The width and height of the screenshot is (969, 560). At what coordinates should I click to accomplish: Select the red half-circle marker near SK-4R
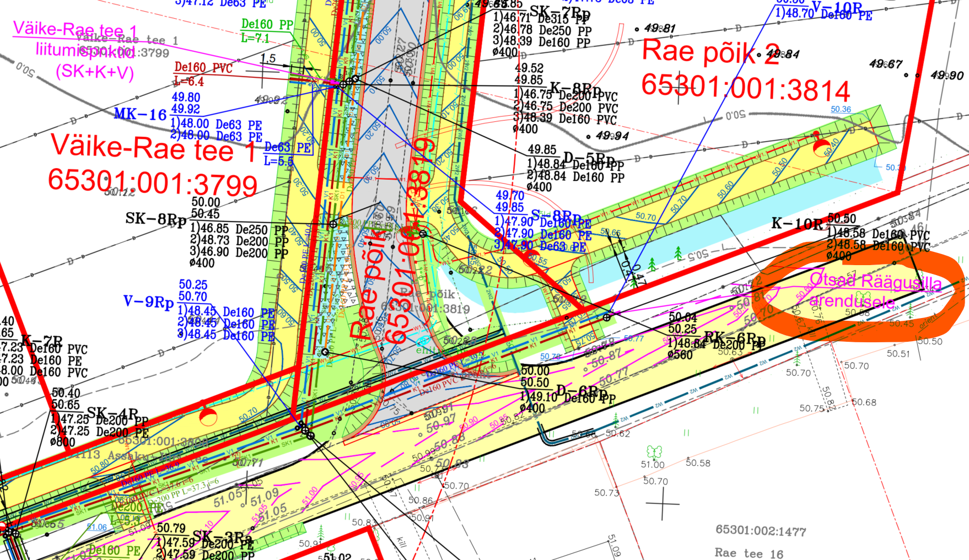[208, 417]
